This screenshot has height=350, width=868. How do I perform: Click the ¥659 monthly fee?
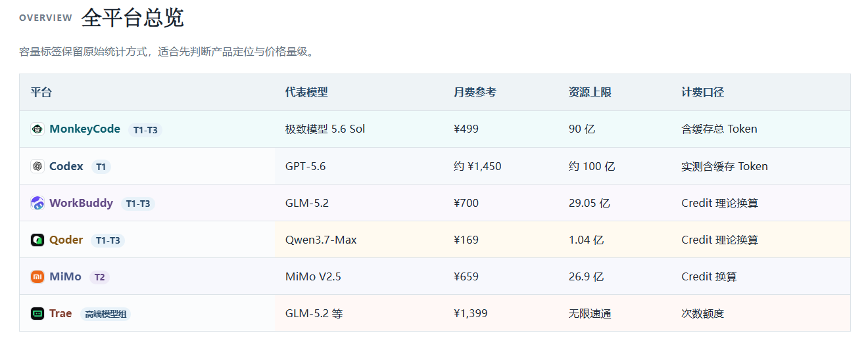click(466, 276)
